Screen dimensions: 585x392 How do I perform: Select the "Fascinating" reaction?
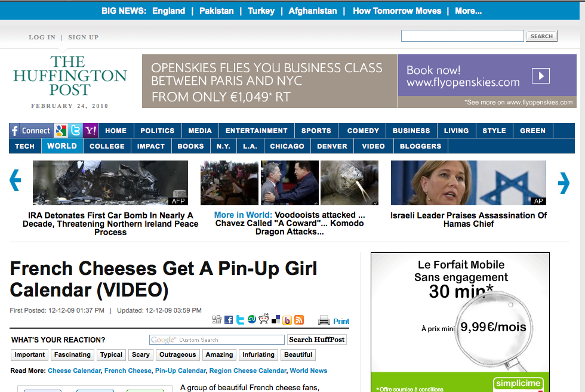click(x=72, y=354)
